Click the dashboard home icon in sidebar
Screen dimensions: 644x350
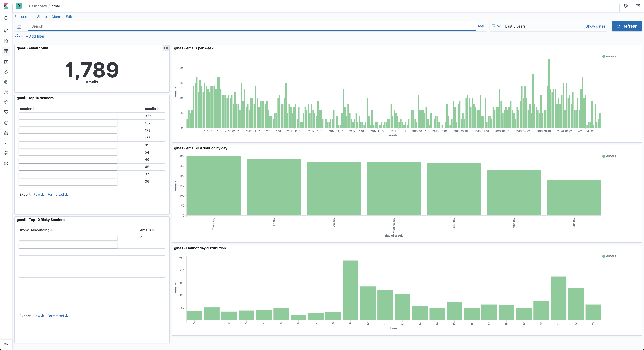(x=6, y=51)
